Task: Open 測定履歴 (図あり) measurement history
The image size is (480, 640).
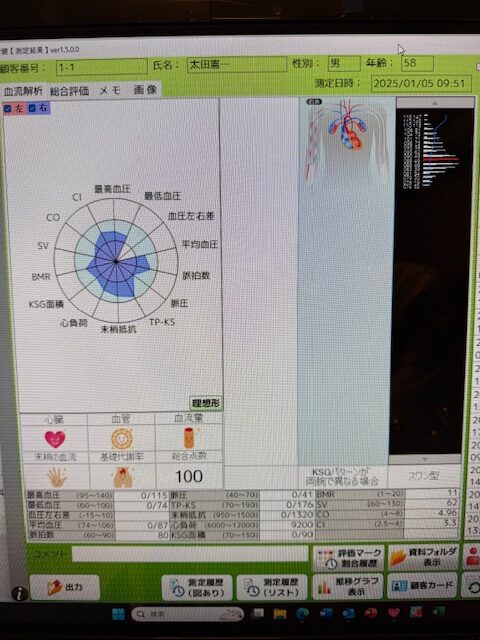Action: click(x=197, y=587)
